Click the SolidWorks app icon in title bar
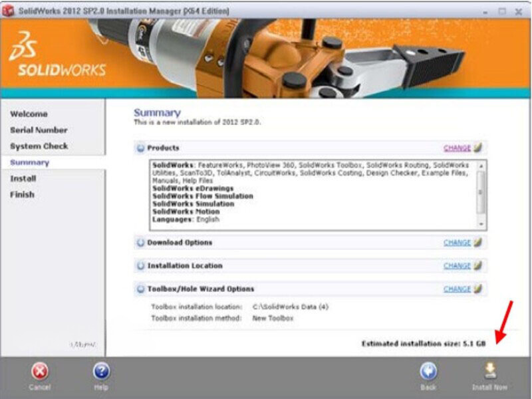The height and width of the screenshot is (399, 532). point(8,11)
